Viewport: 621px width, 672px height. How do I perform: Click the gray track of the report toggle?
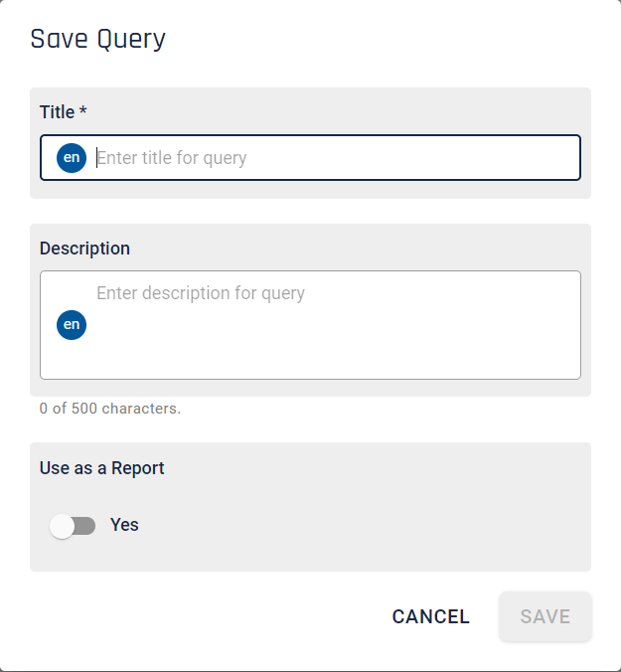pyautogui.click(x=86, y=526)
